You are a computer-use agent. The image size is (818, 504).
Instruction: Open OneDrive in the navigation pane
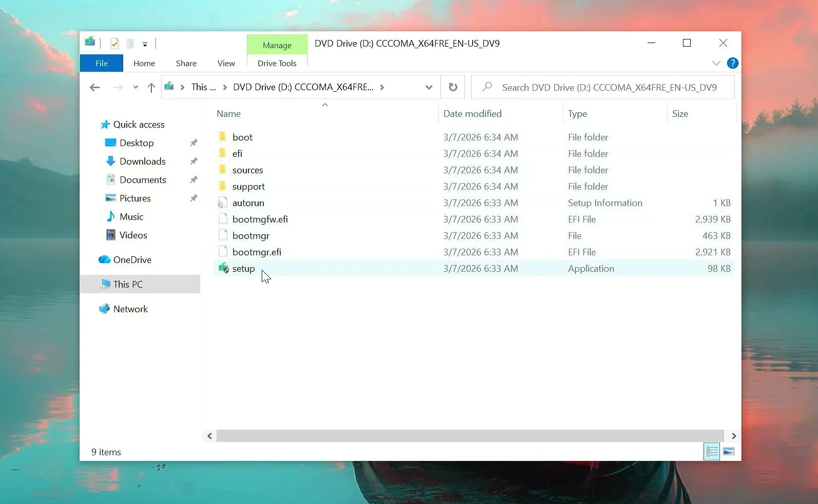tap(125, 260)
